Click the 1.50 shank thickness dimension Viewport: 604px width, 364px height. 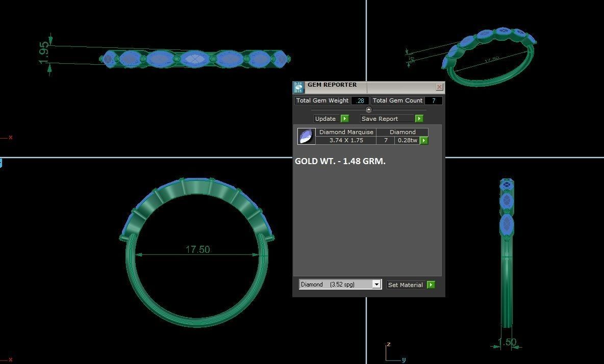pyautogui.click(x=507, y=342)
